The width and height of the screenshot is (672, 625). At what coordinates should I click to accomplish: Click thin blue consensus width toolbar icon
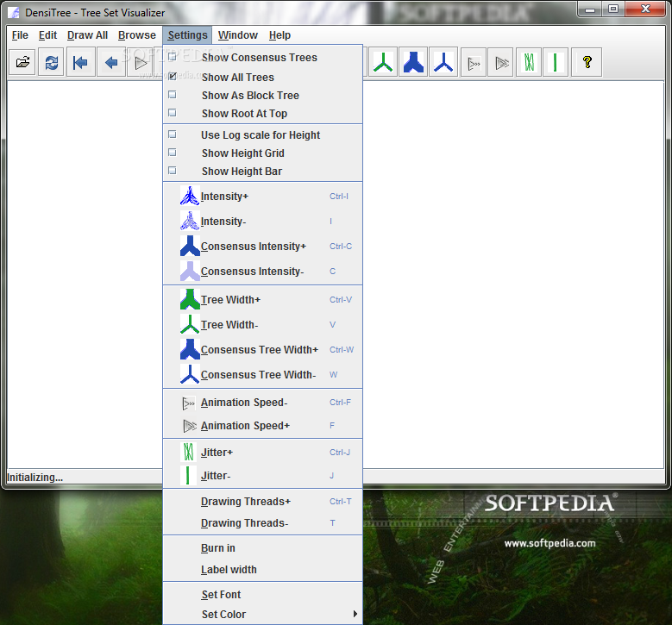[443, 63]
